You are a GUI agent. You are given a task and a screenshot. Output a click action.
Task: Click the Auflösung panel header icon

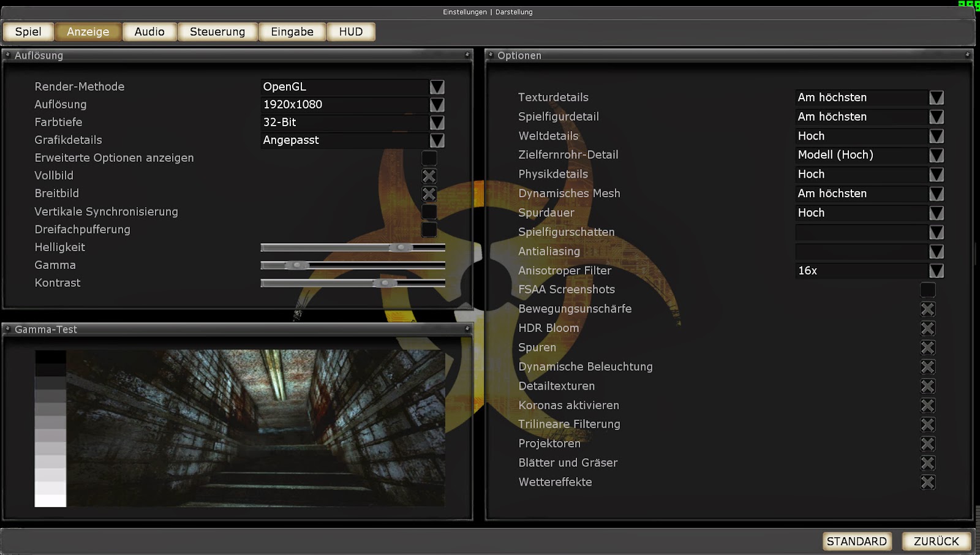click(8, 55)
